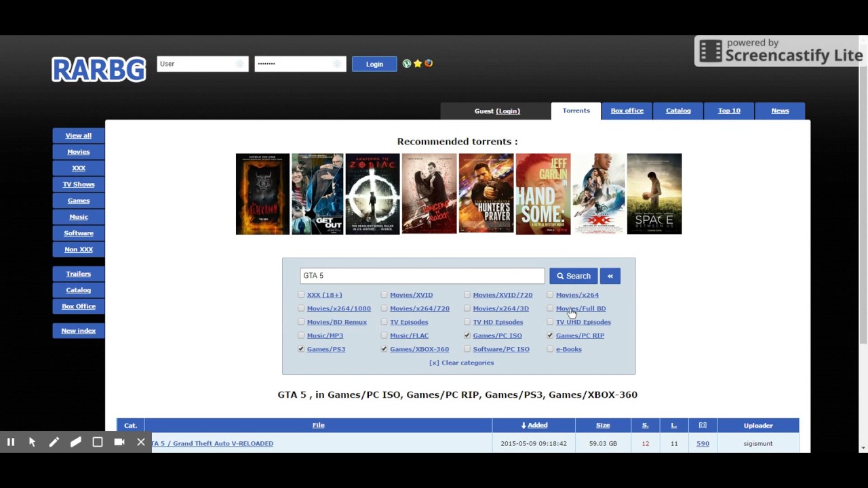
Task: Select Music in the sidebar
Action: [x=79, y=217]
